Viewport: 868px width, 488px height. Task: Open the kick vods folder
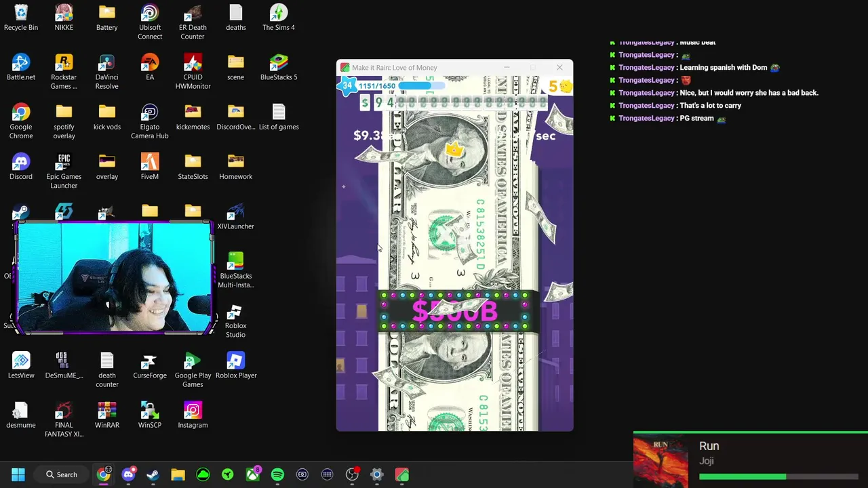click(x=107, y=117)
